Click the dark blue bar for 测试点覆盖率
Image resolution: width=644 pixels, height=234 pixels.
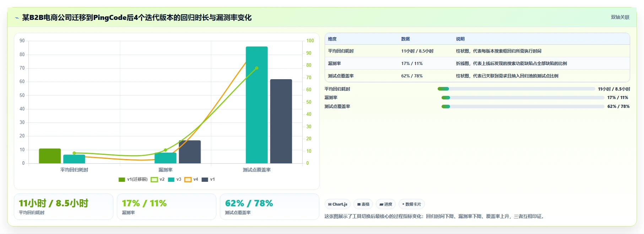point(281,121)
